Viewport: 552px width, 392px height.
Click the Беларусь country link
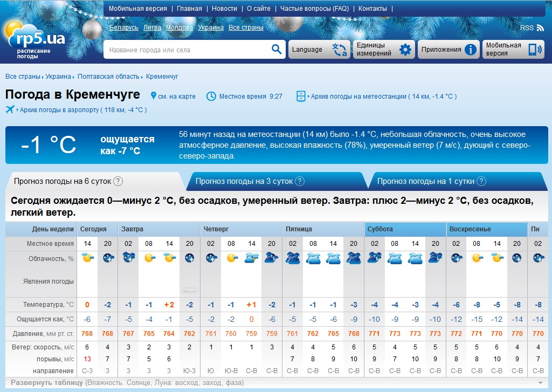coord(124,27)
